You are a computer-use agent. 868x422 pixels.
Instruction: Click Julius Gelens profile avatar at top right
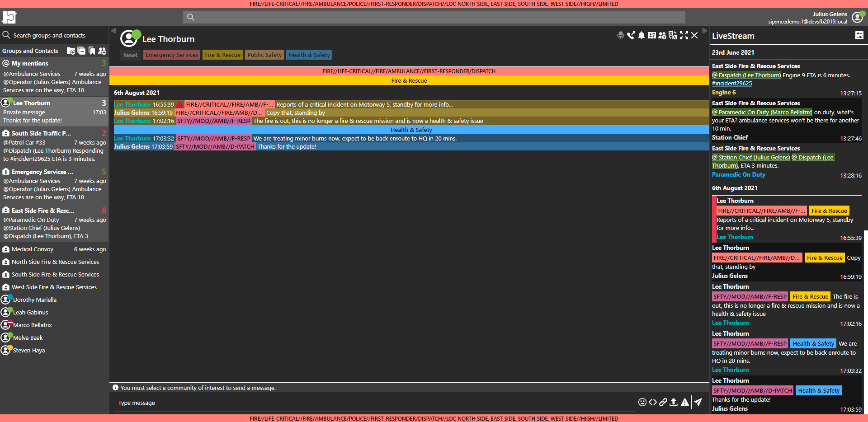(x=858, y=17)
